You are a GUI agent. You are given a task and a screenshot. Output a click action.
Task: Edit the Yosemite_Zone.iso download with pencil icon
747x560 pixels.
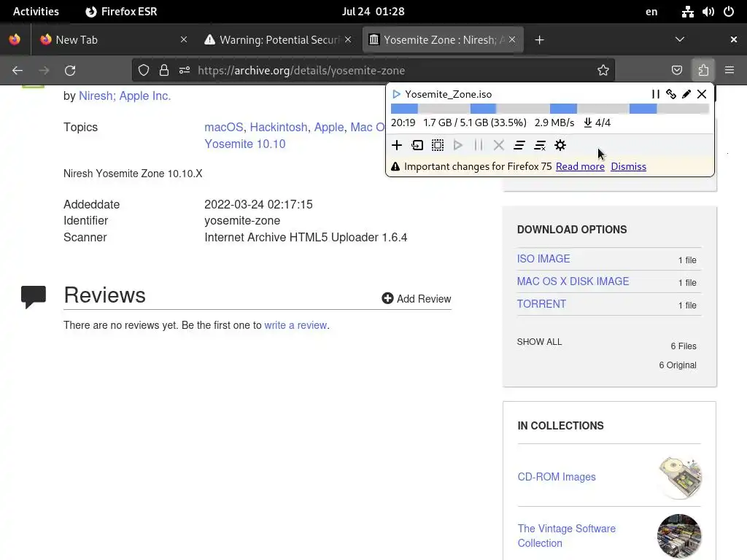click(x=686, y=94)
